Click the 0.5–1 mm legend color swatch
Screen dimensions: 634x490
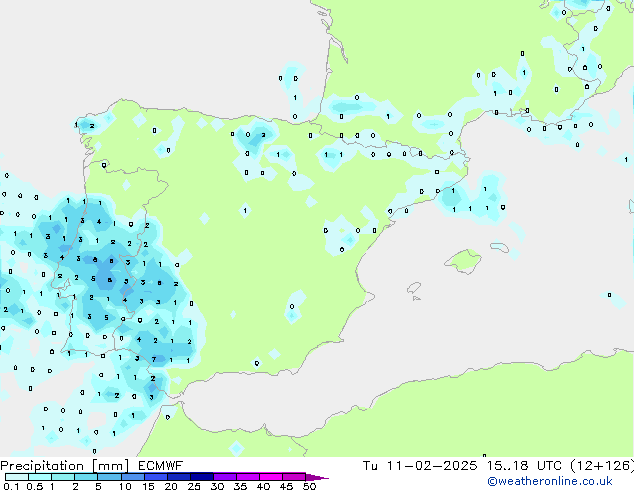coord(40,477)
